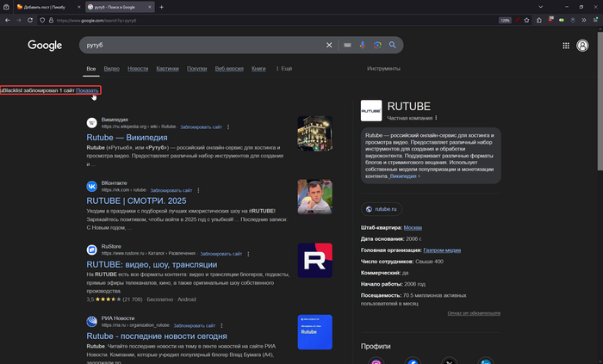The image size is (603, 364).
Task: Block vk.com via 'Заблокировать сайт'
Action: coord(171,190)
